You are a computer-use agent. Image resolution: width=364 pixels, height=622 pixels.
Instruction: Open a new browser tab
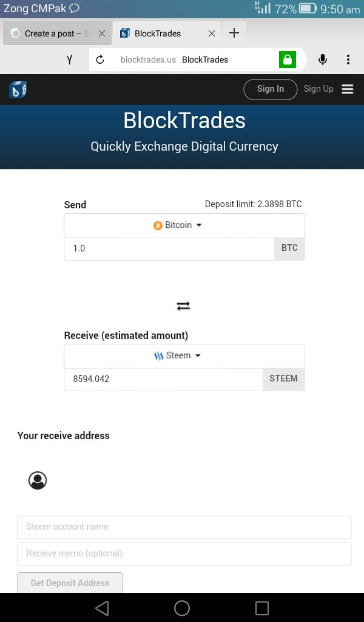(x=234, y=33)
